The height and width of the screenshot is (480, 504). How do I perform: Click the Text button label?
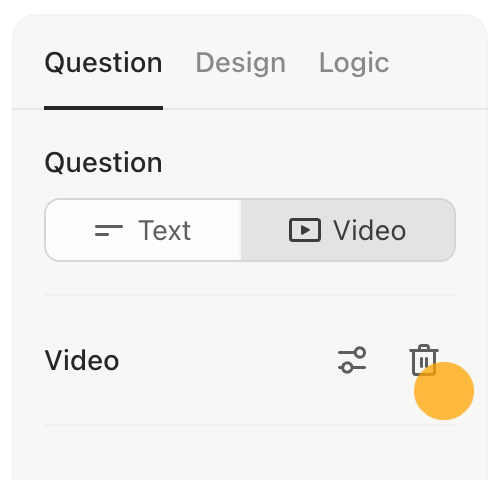[164, 230]
